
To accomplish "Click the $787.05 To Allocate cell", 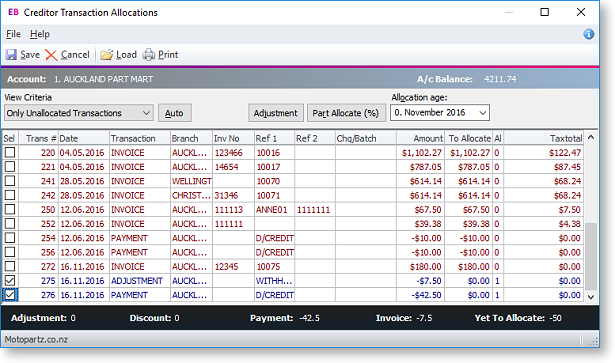I will (x=468, y=167).
